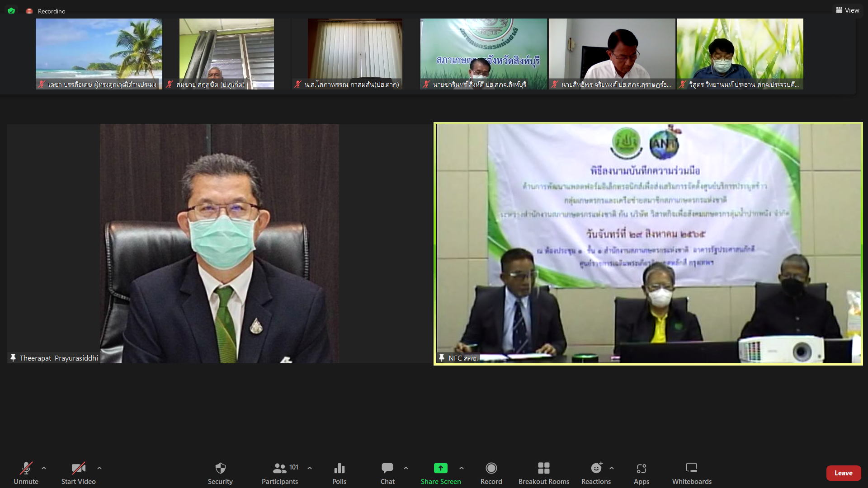Click the green encryption shield icon
Screen dimensions: 868x488
coord(11,11)
